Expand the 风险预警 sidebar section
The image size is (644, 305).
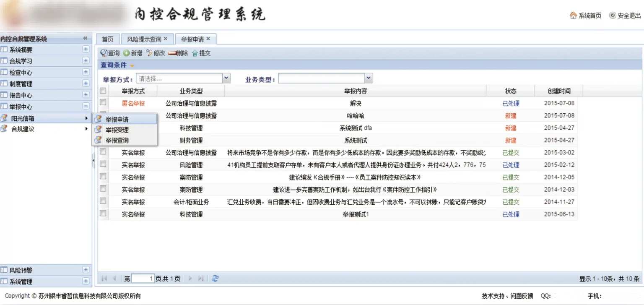pyautogui.click(x=86, y=270)
